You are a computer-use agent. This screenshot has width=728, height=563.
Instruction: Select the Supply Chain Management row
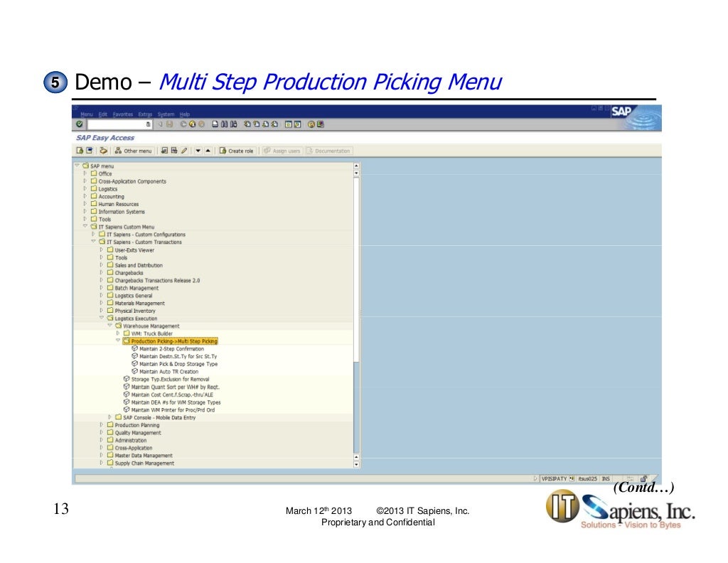coord(144,463)
